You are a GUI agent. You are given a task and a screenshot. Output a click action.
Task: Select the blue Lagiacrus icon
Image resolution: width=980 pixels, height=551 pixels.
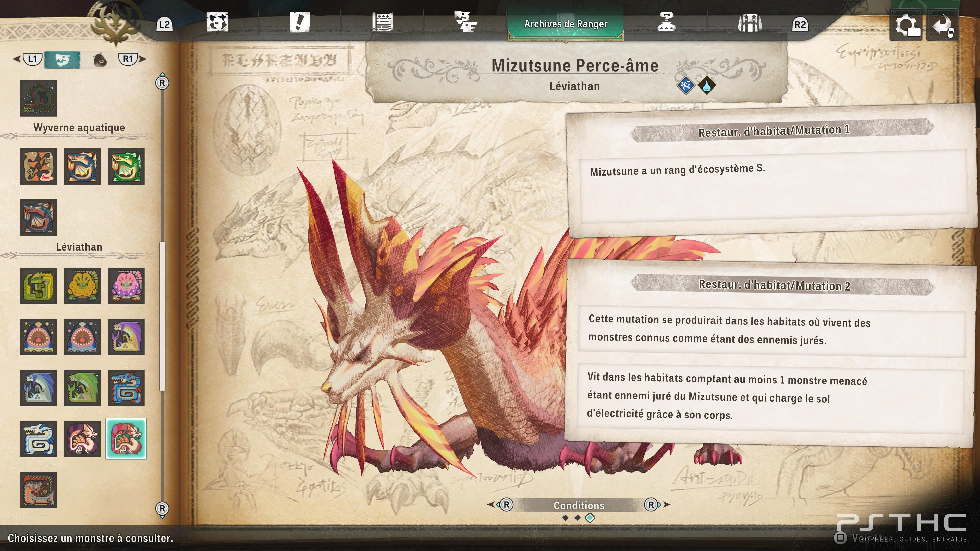[126, 388]
